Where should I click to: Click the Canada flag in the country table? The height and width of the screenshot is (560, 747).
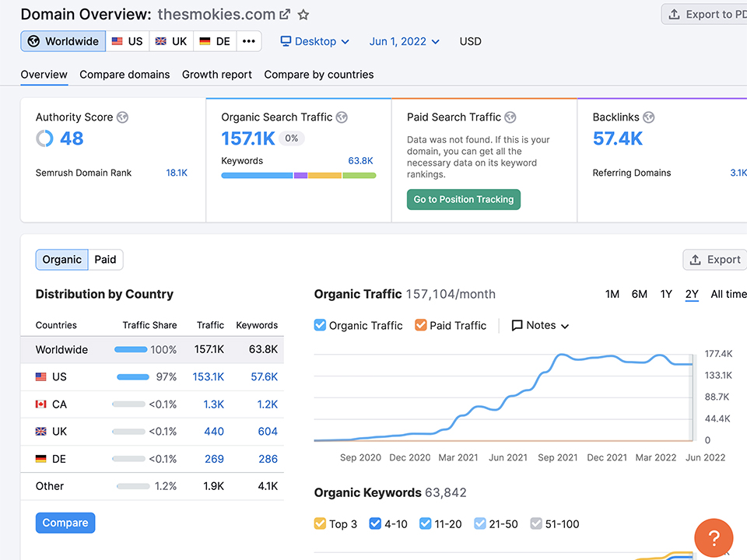coord(41,404)
